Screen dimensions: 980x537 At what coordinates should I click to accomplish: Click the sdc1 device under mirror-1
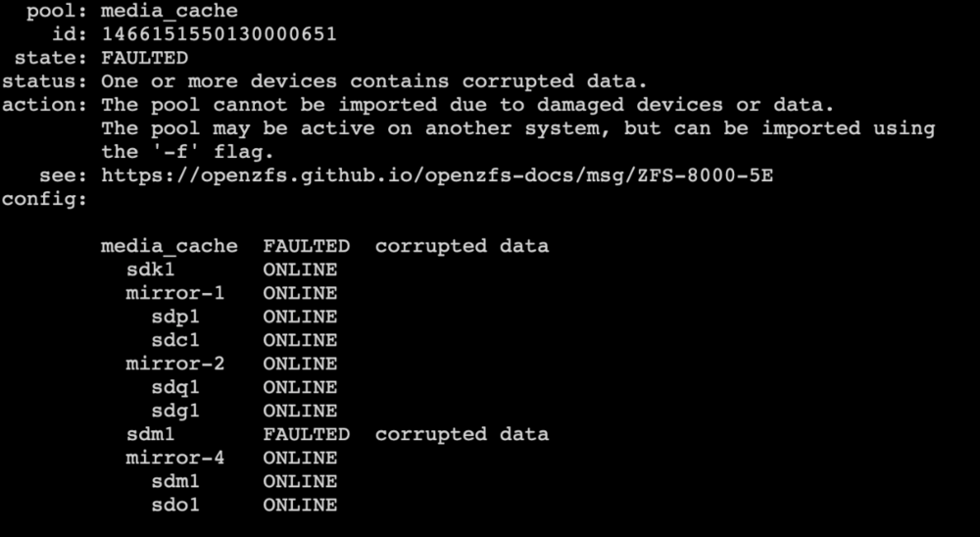point(175,341)
